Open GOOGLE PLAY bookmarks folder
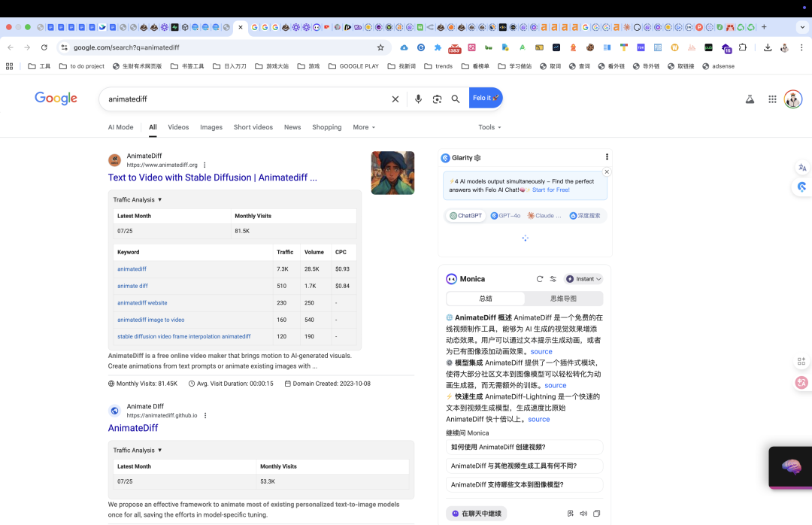 tap(353, 66)
